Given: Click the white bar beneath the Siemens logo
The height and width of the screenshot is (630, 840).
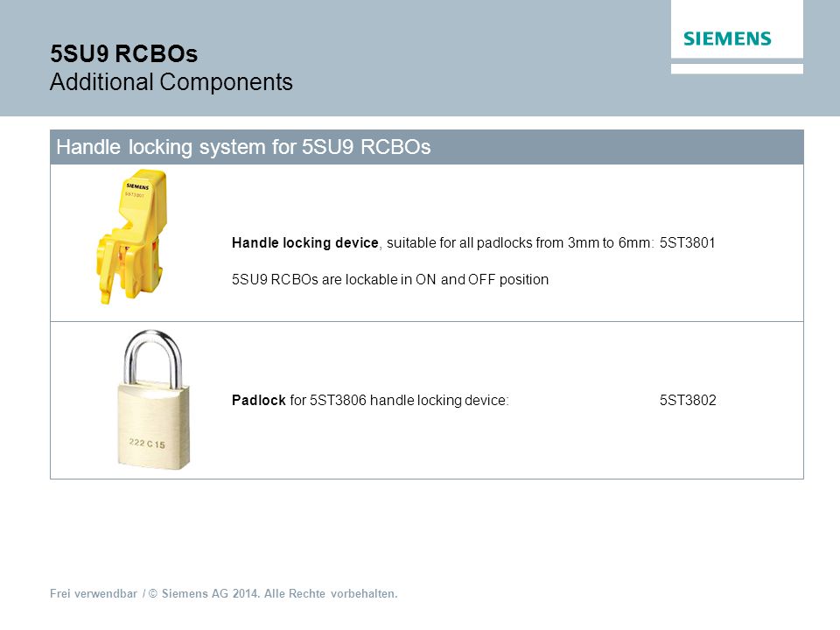Looking at the screenshot, I should [x=737, y=68].
